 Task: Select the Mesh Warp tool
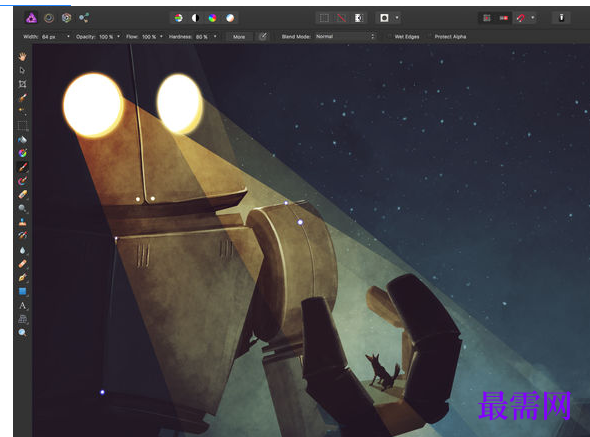[x=22, y=319]
